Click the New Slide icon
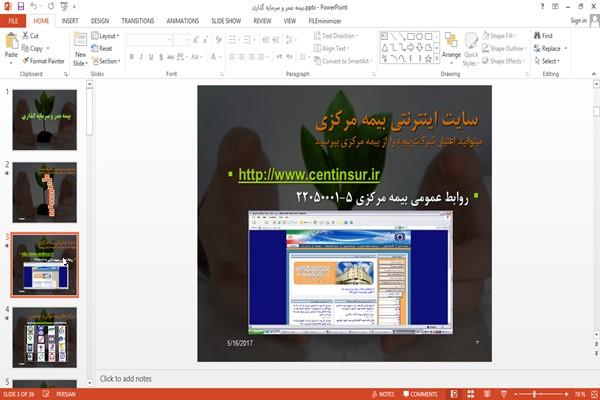This screenshot has width=600, height=400. 80,40
